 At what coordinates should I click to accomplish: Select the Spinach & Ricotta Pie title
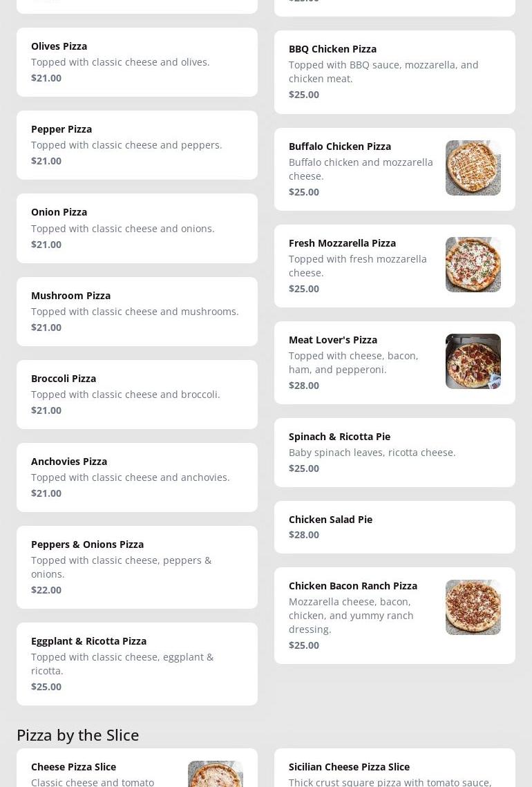coord(339,437)
